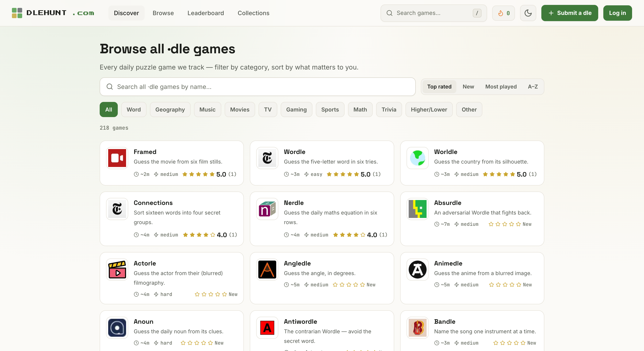Screen dimensions: 644x351
Task: Open the Animedle game icon
Action: [417, 269]
